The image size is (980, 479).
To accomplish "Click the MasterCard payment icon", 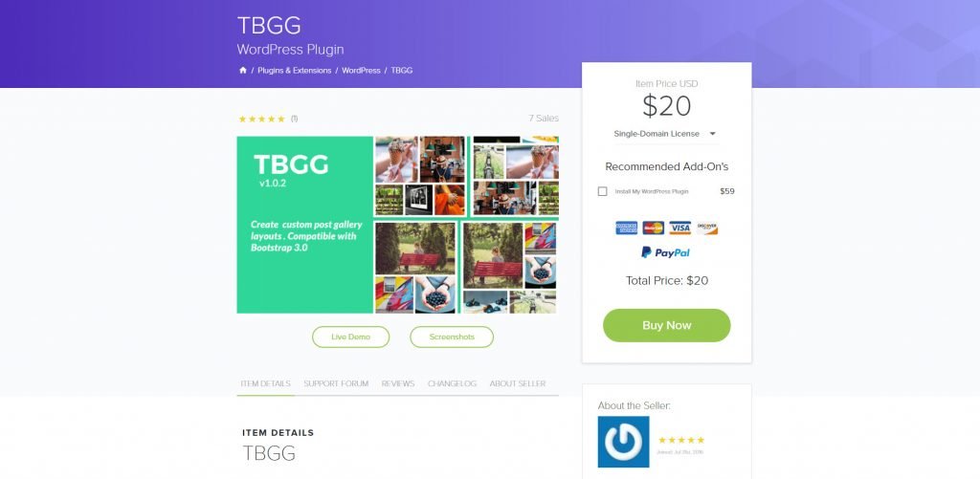I will [653, 228].
